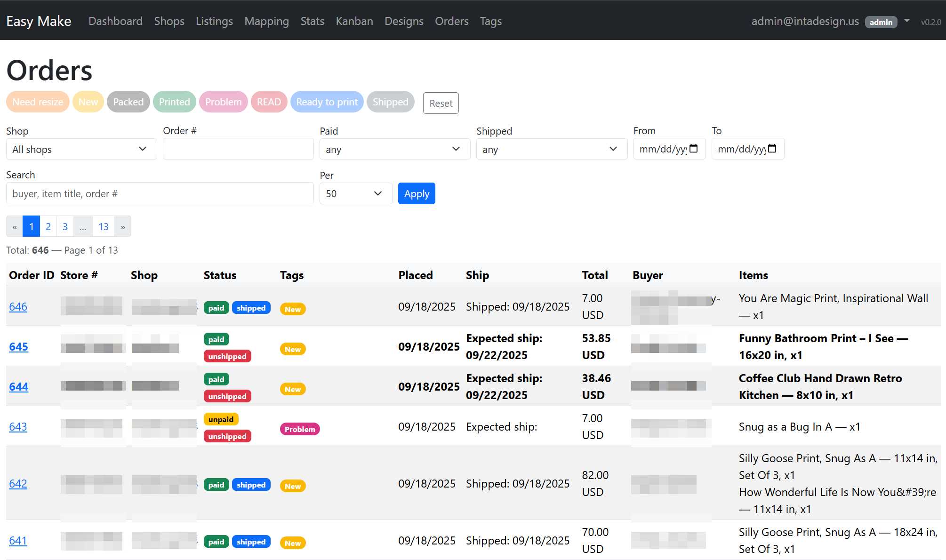Click the blue Apply button
Image resolution: width=946 pixels, height=560 pixels.
(x=416, y=193)
